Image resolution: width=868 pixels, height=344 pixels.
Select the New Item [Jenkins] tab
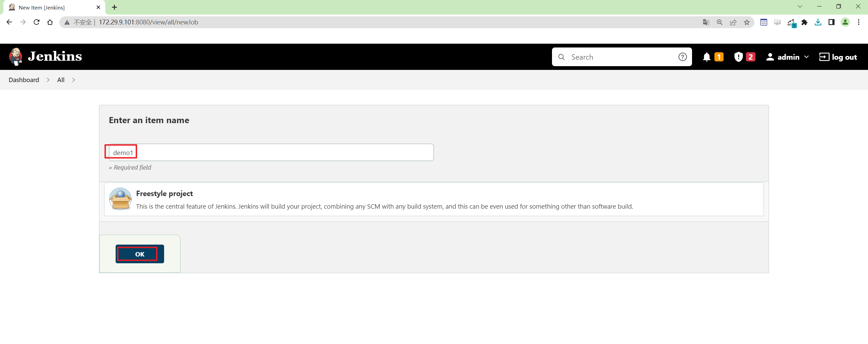pos(54,7)
